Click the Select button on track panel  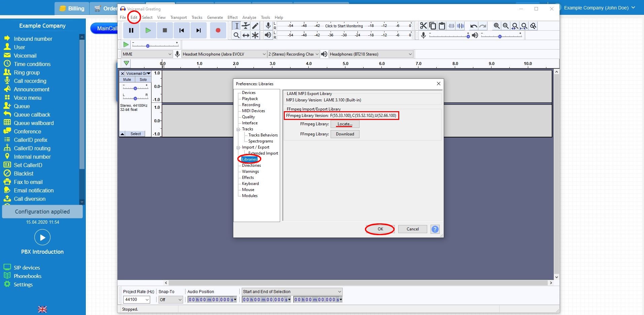pos(136,134)
